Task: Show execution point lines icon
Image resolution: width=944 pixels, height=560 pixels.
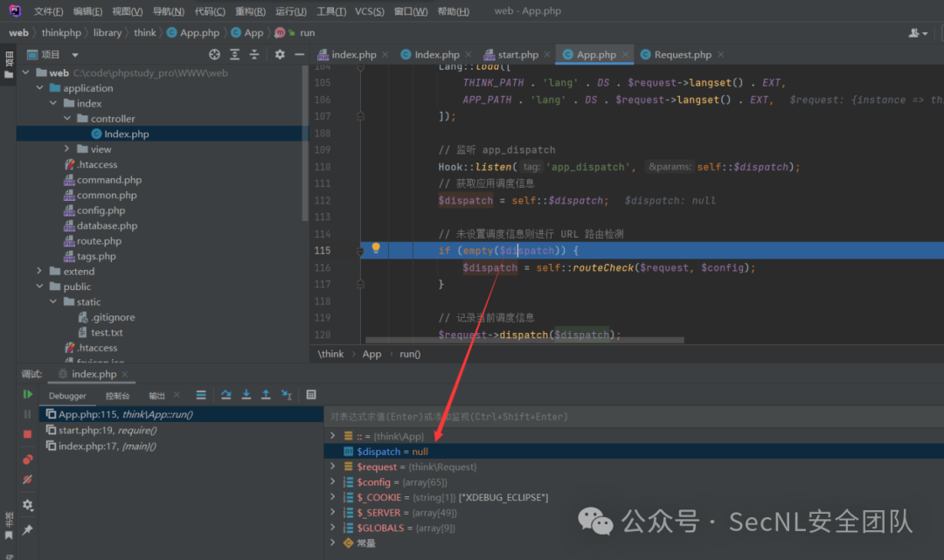Action: tap(201, 395)
